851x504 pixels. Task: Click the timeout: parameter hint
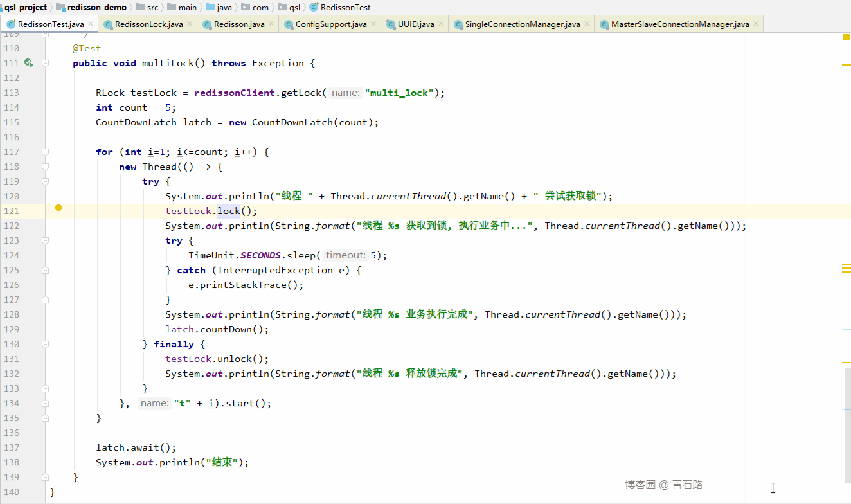[x=345, y=255]
